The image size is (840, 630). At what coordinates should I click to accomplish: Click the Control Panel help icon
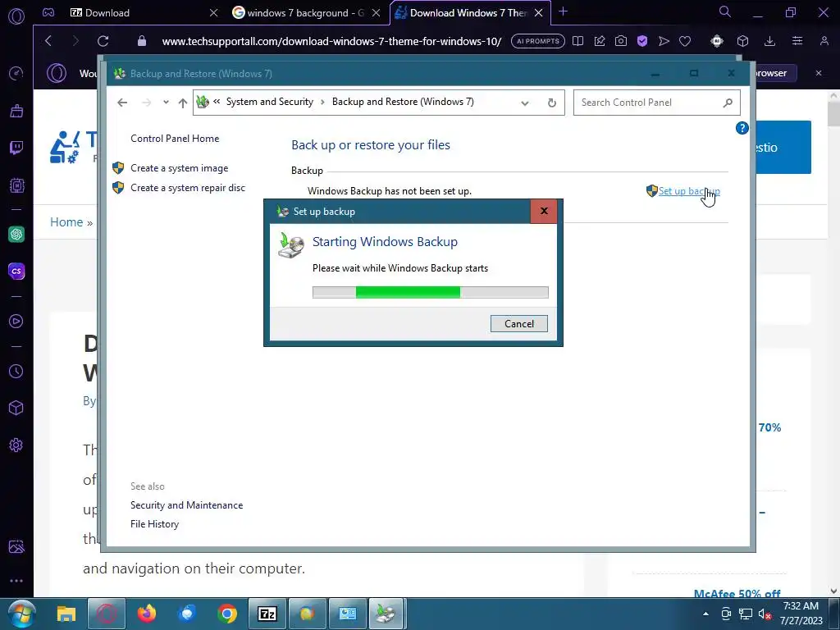742,128
